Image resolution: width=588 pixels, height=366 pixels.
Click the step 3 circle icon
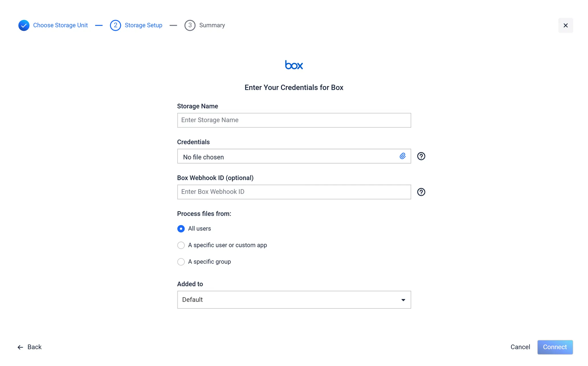(x=190, y=25)
